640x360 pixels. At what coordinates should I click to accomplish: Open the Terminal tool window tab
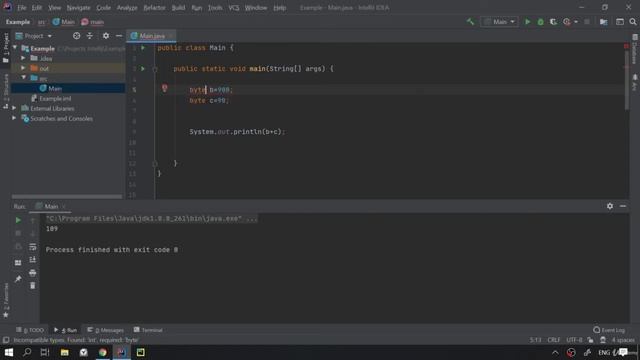(148, 330)
